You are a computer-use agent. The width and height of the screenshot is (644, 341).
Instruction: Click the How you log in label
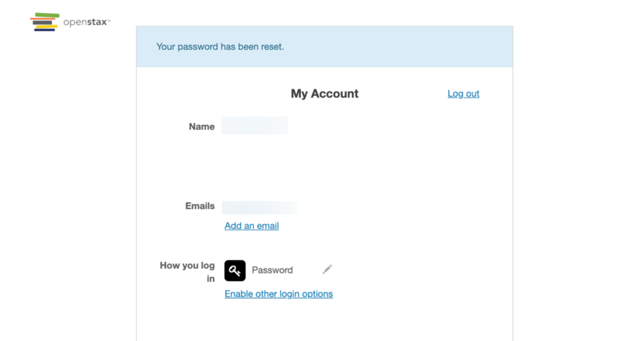187,272
